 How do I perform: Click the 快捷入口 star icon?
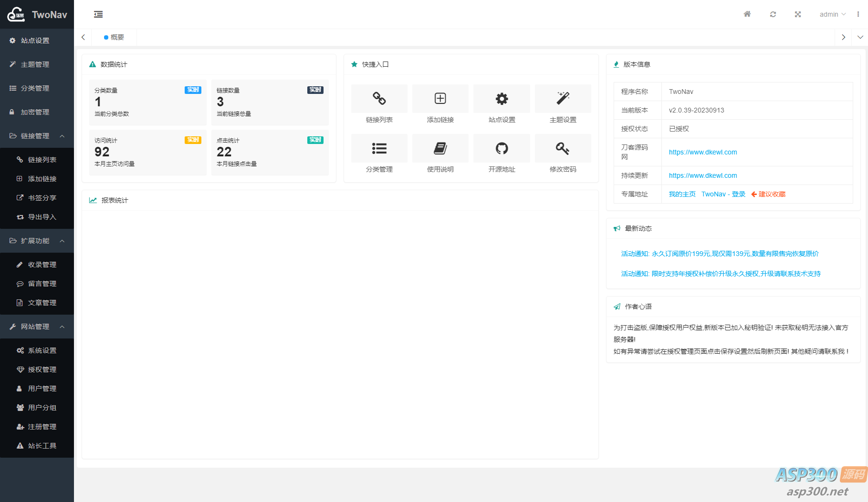[354, 64]
